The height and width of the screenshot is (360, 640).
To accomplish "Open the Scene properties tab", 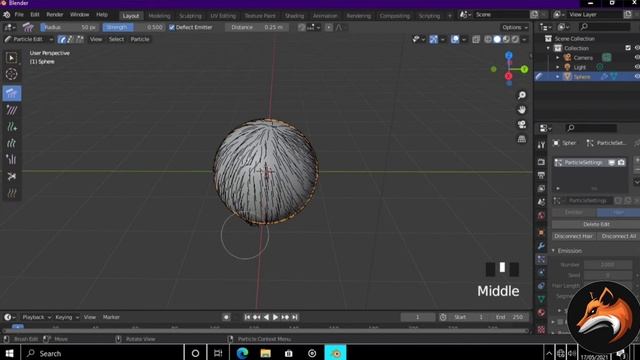I will click(x=541, y=202).
